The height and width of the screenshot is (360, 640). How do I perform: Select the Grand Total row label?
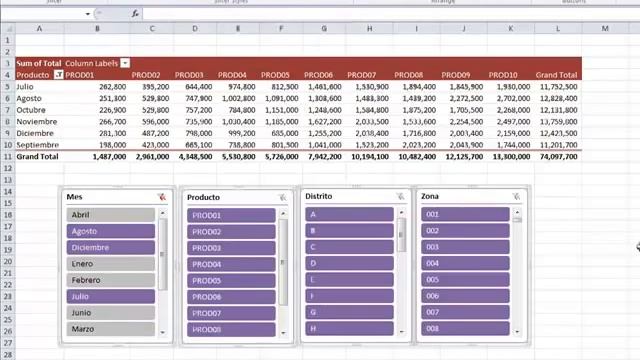[x=40, y=156]
